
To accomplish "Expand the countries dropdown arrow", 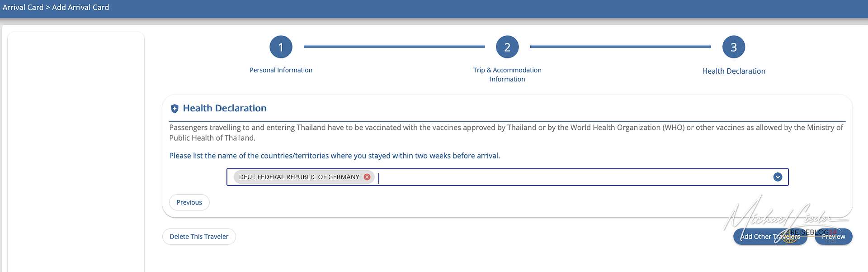I will click(778, 177).
